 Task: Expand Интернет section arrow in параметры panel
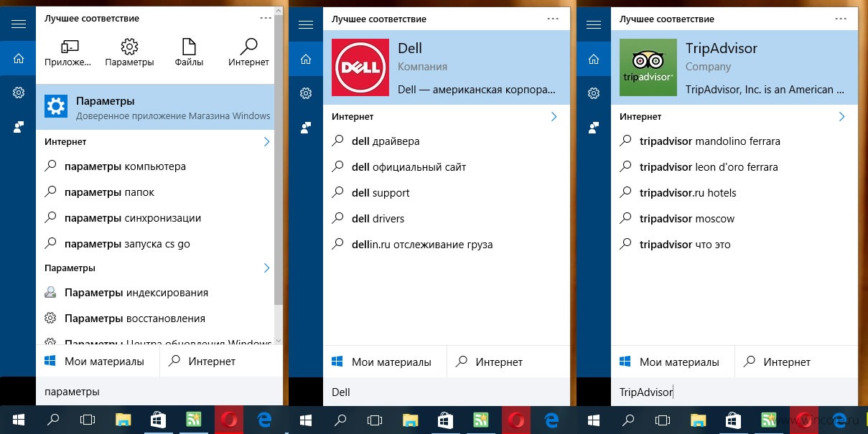[266, 142]
